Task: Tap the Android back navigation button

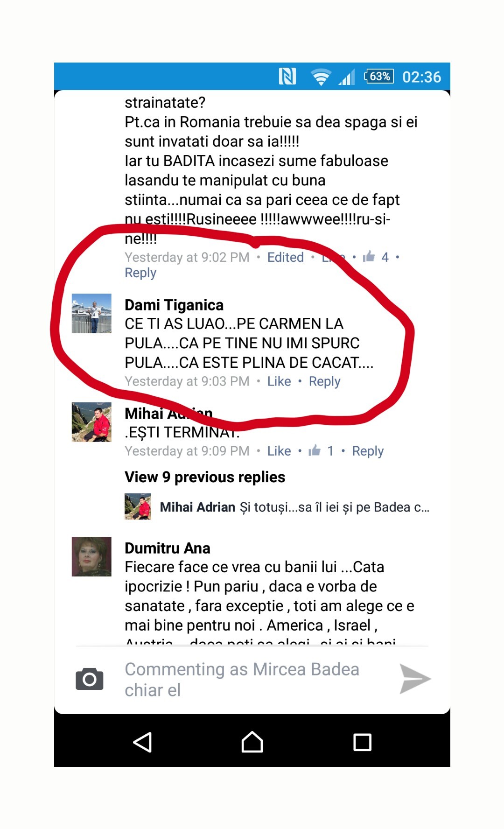Action: [x=142, y=742]
